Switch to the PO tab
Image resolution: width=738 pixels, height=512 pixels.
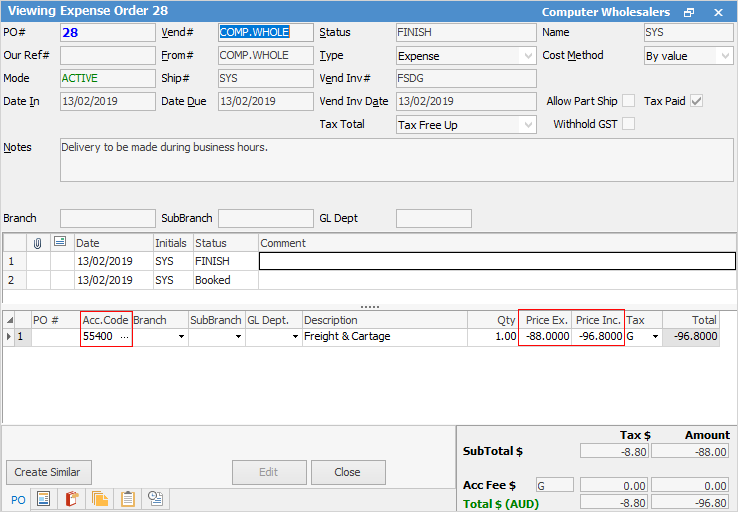18,498
